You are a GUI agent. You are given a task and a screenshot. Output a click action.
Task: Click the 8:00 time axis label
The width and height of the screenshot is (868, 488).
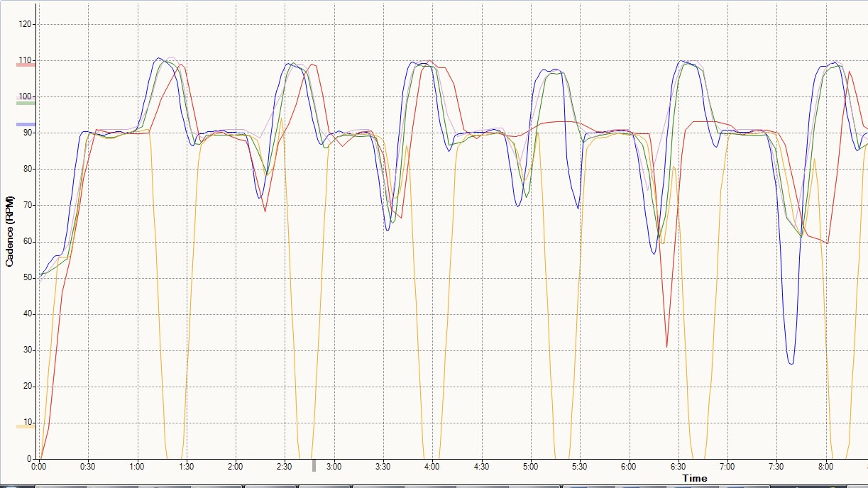pyautogui.click(x=825, y=467)
